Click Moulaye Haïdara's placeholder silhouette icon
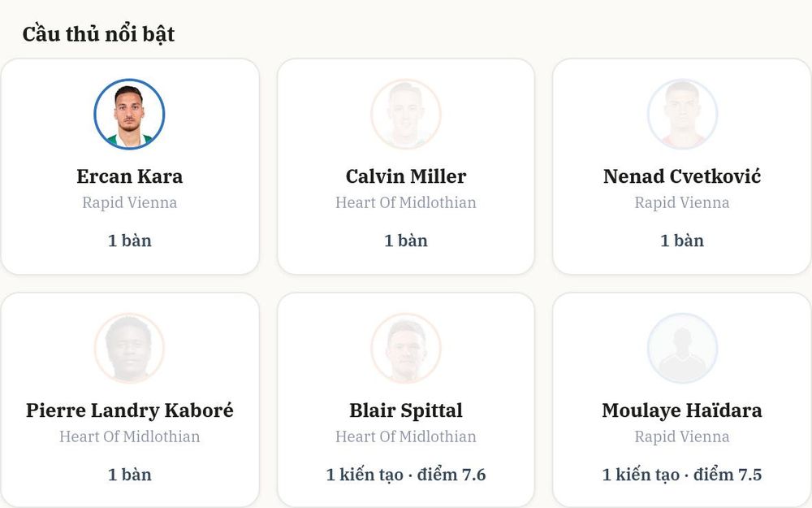The image size is (812, 508). coord(682,348)
